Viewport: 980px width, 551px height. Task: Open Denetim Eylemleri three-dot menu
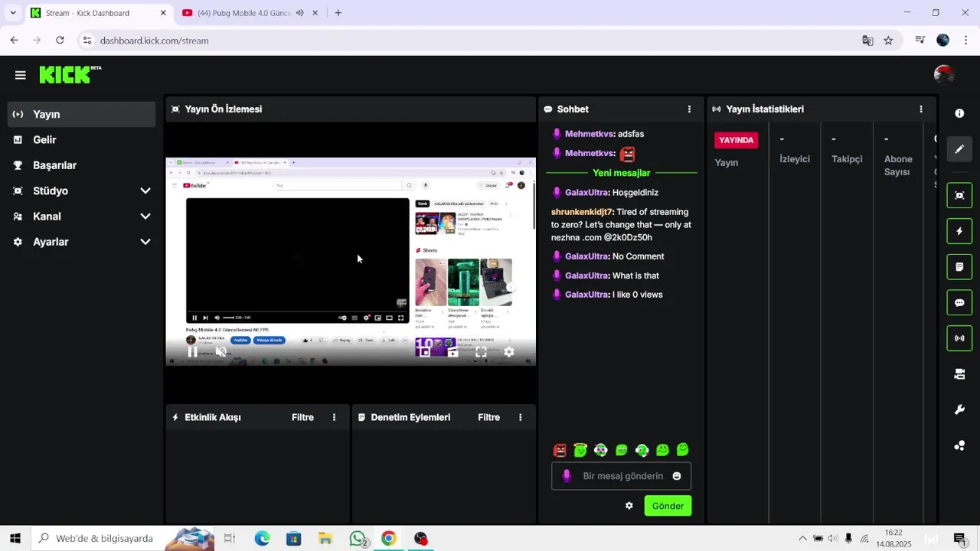[x=521, y=417]
